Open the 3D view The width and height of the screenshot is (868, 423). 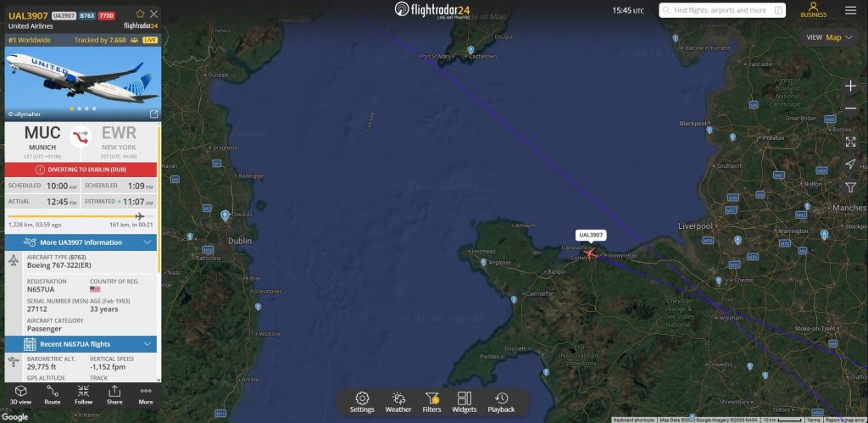pos(20,395)
